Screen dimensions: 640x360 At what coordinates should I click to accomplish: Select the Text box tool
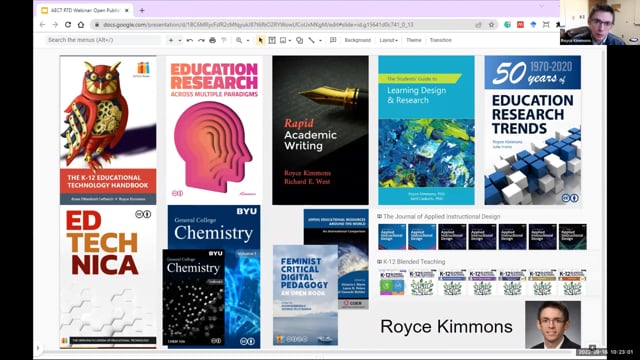(272, 40)
